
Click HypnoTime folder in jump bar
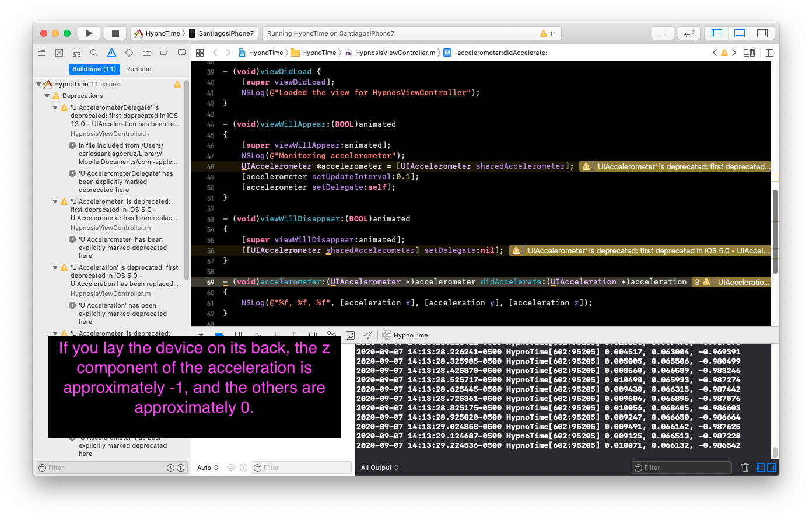click(314, 53)
